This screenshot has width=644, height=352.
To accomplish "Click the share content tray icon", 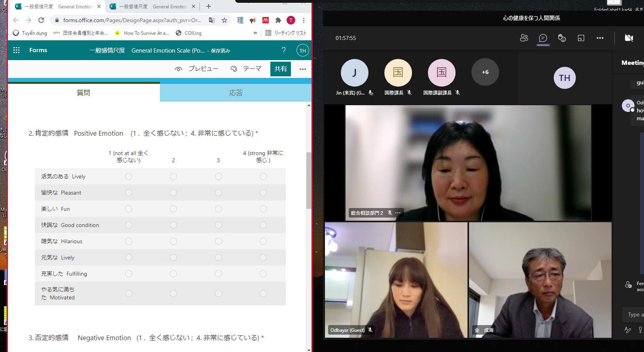I will click(x=581, y=38).
